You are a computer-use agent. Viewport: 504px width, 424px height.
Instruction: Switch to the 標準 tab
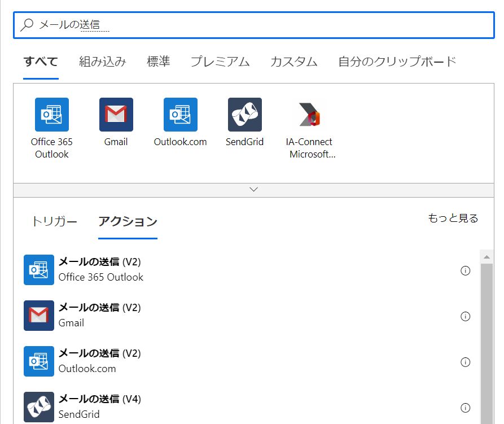(158, 62)
